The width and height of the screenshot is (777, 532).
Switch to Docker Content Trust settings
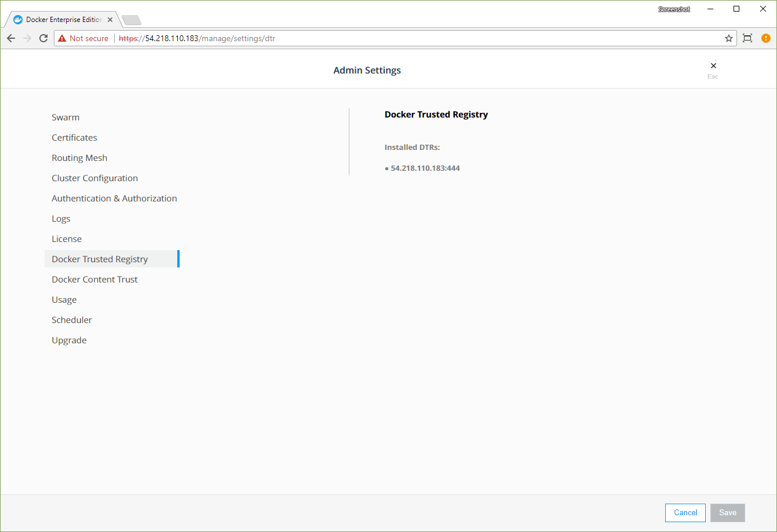(x=94, y=280)
